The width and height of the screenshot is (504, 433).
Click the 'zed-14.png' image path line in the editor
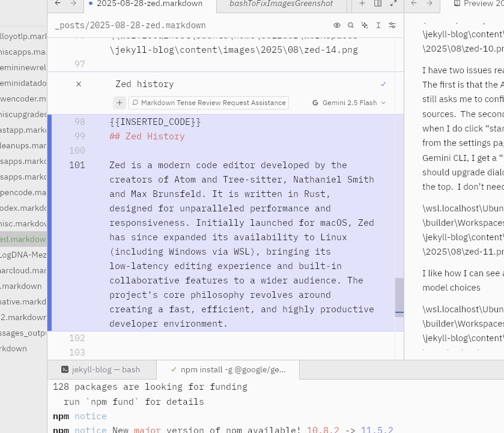click(234, 50)
